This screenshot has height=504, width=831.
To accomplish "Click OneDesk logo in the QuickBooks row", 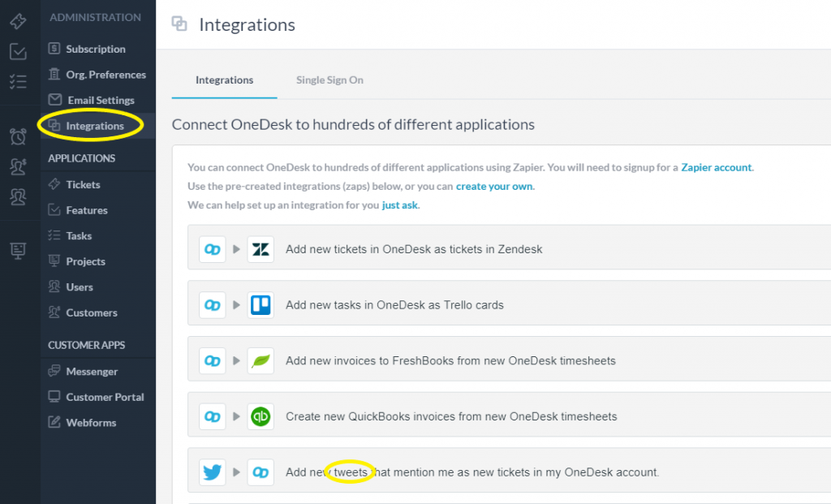I will click(213, 416).
